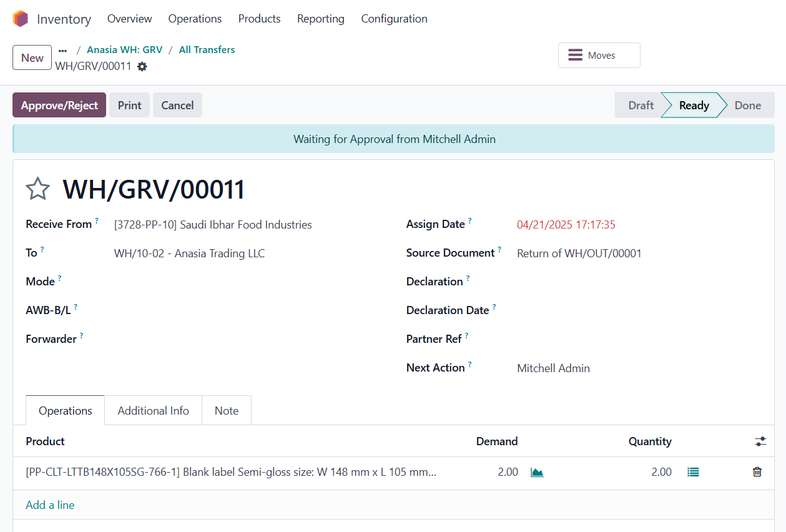The width and height of the screenshot is (786, 532).
Task: Click the Inventory app logo icon
Action: tap(21, 19)
